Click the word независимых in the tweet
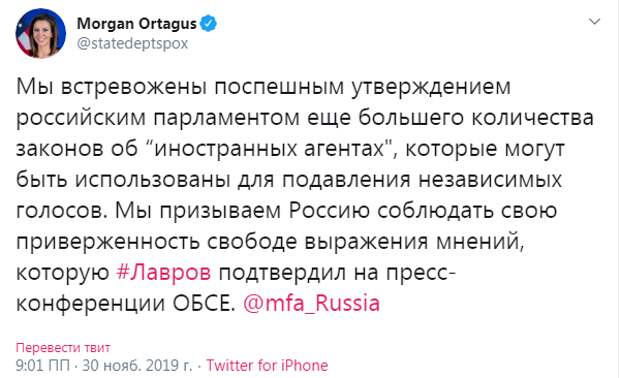Screen dimensions: 620x378 tap(490, 180)
